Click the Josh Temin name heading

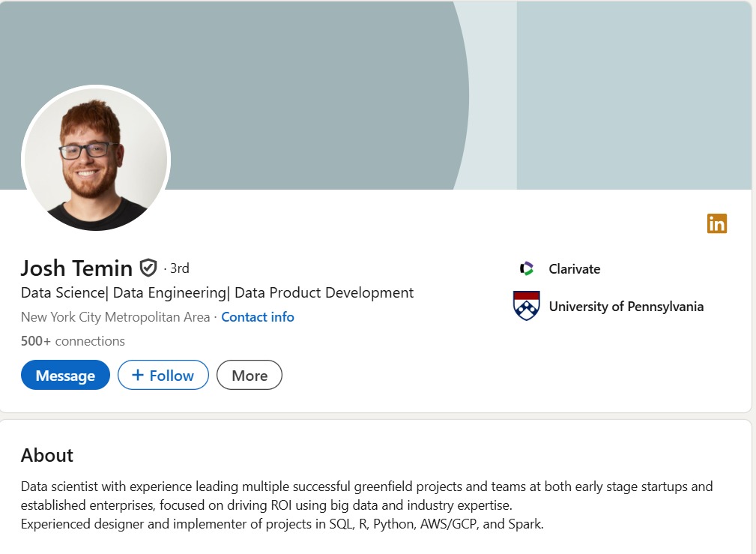pos(76,268)
